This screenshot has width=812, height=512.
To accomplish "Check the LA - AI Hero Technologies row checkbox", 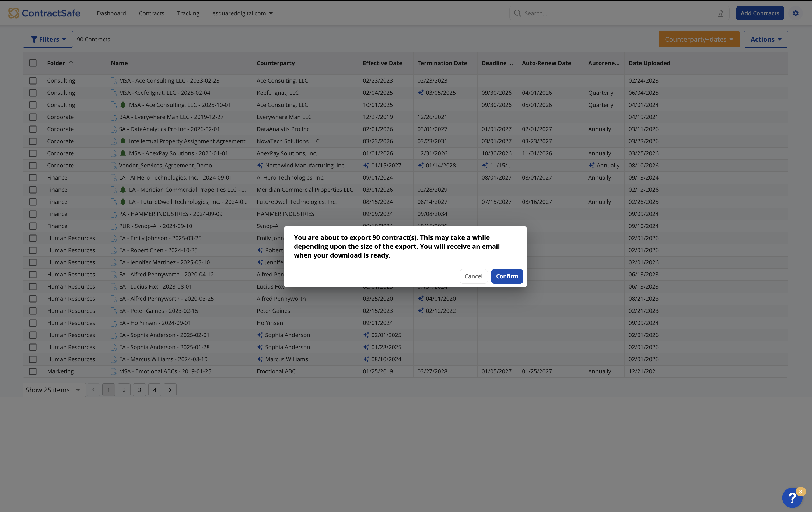I will [33, 178].
